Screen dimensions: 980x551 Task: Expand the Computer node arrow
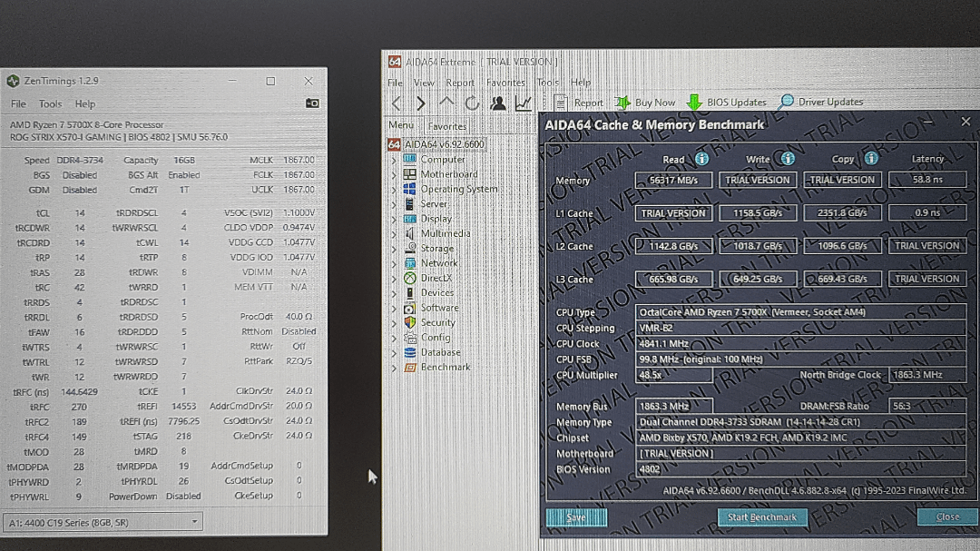tap(395, 160)
